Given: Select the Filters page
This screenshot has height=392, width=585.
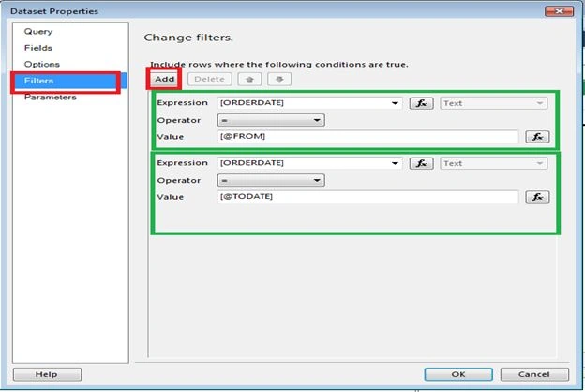Looking at the screenshot, I should 70,81.
